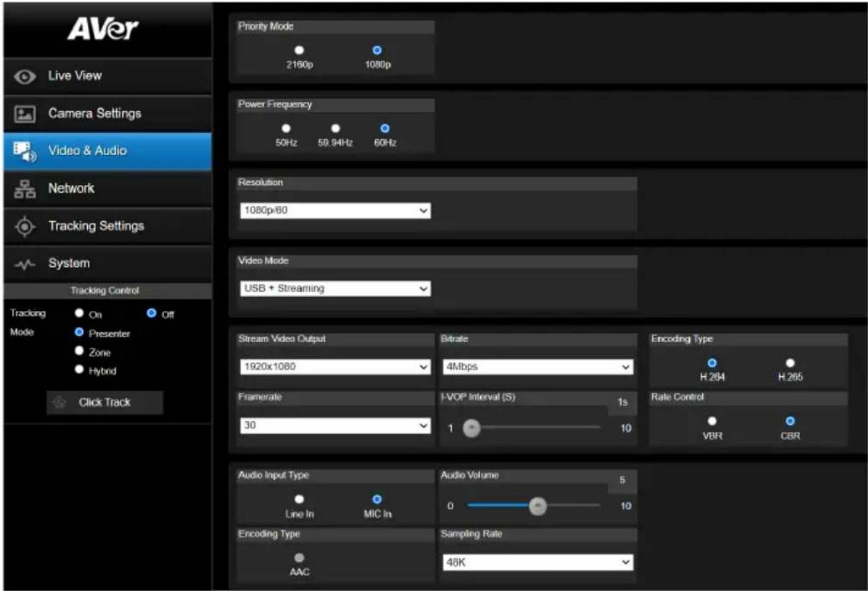Screen dimensions: 868x591
Task: Open the Sampling Rate dropdown showing 48K
Action: [538, 563]
